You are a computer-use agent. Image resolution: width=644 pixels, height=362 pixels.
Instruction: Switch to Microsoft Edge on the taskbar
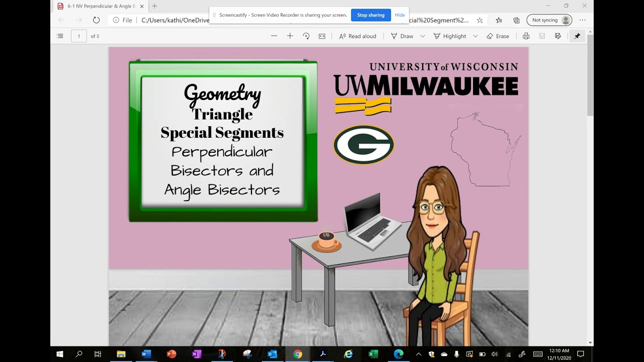click(x=398, y=354)
